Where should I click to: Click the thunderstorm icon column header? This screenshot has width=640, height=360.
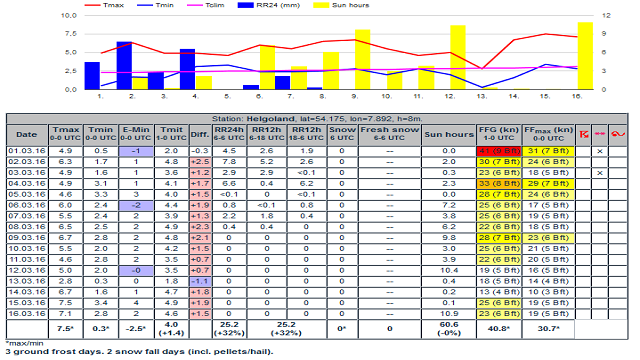click(x=584, y=134)
